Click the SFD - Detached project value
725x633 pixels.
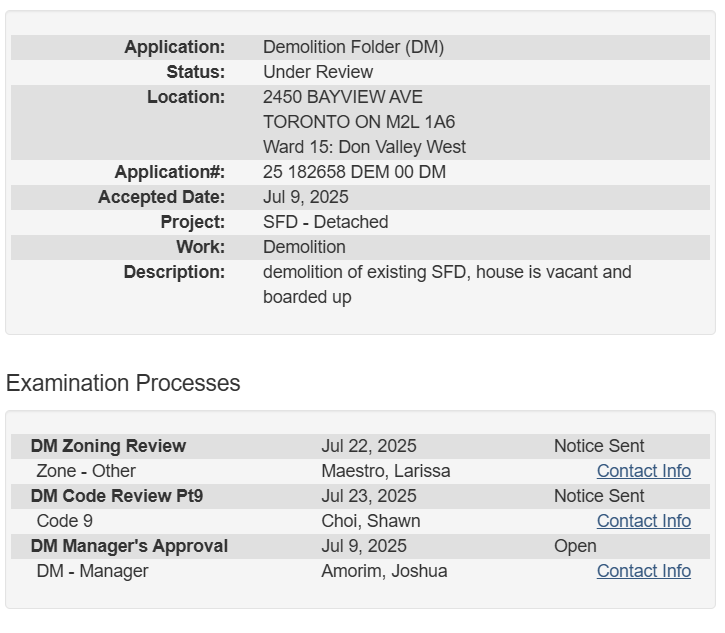(325, 222)
